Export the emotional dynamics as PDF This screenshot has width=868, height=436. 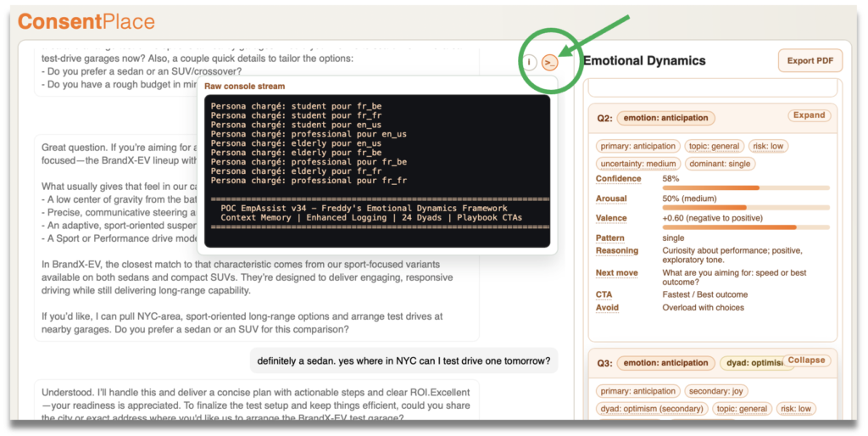pos(810,61)
